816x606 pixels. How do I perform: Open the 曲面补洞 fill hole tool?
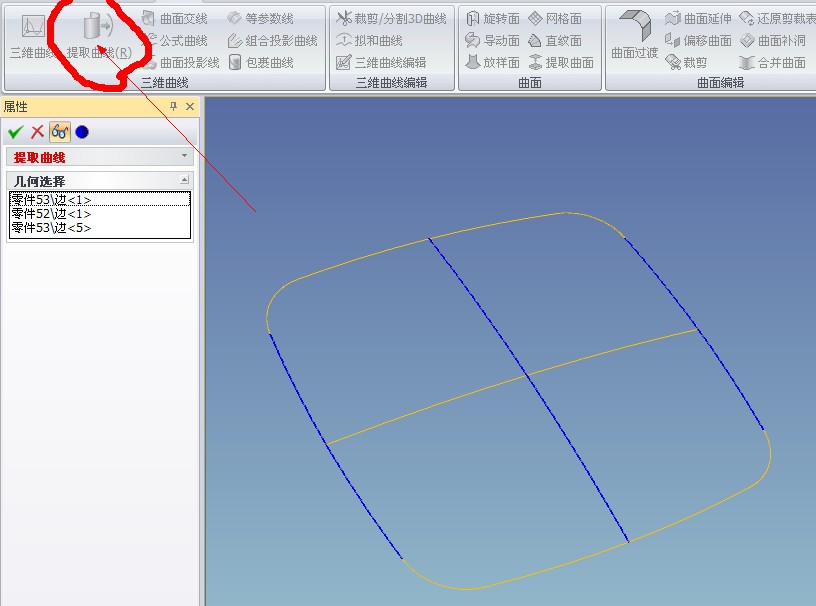[x=772, y=41]
